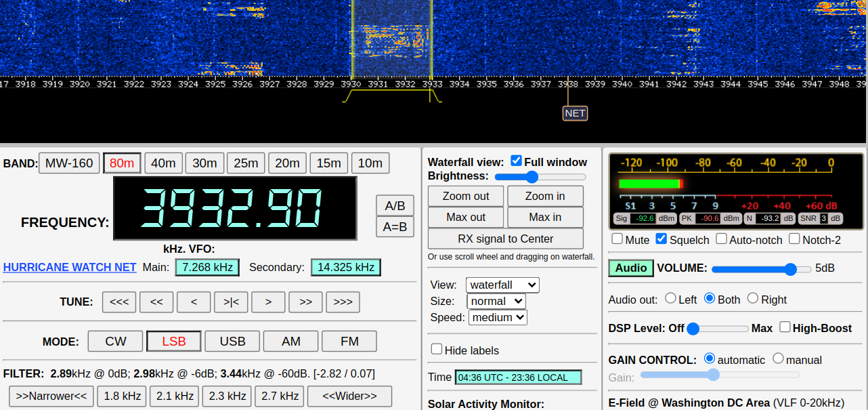Tune up fastest with >>> button
This screenshot has width=868, height=410.
pos(343,302)
